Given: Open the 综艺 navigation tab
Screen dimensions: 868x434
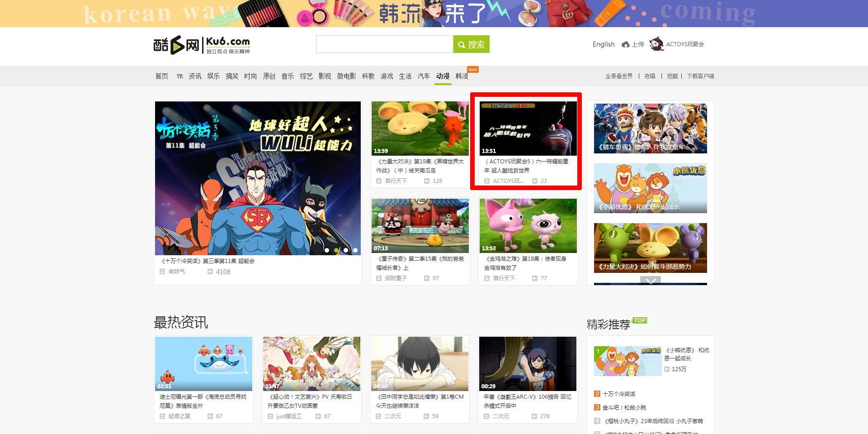Looking at the screenshot, I should pos(306,76).
